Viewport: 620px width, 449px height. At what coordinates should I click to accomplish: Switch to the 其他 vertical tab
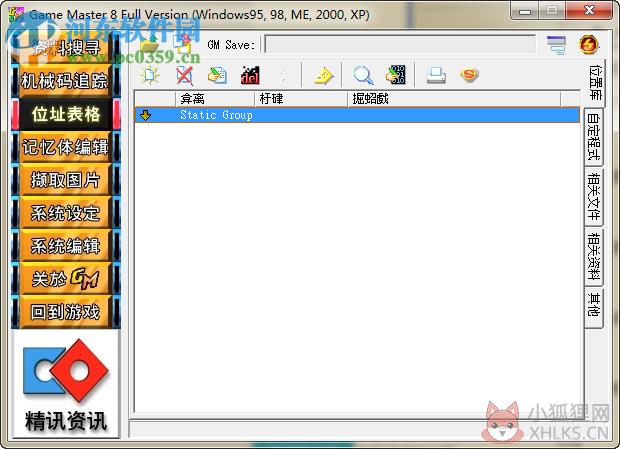(594, 307)
